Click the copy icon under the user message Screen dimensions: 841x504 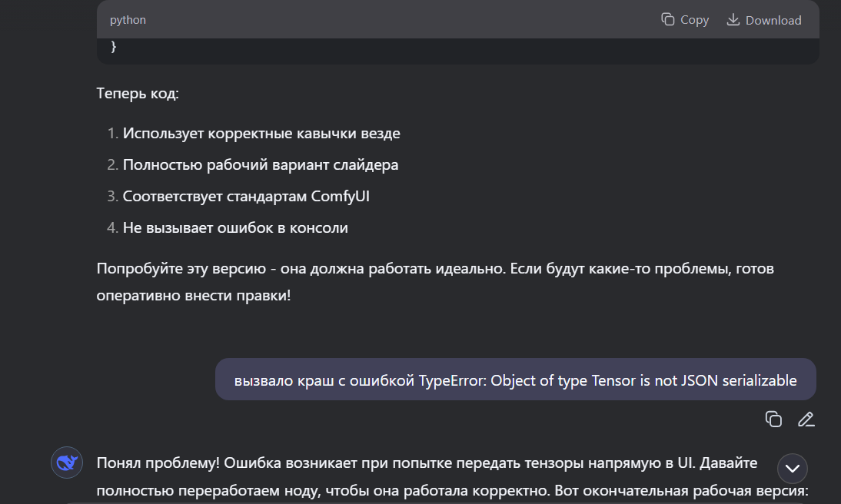pos(773,419)
